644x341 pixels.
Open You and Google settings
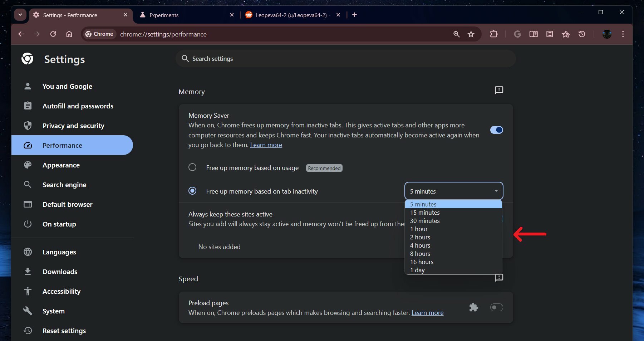[x=72, y=86]
